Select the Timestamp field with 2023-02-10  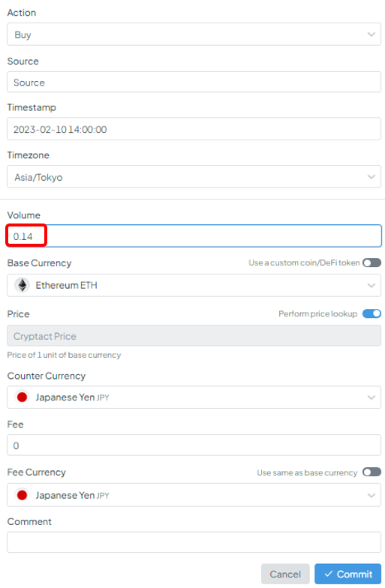click(x=194, y=129)
